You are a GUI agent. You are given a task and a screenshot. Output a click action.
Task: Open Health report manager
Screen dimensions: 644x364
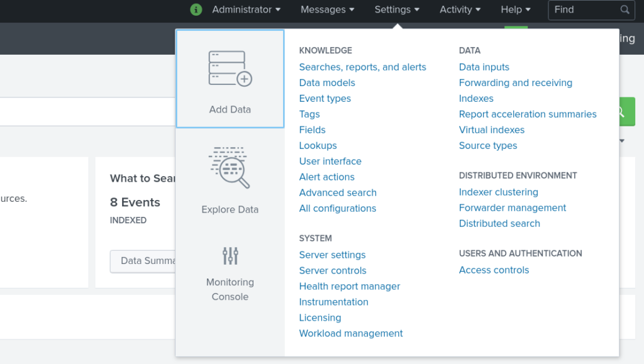click(x=350, y=286)
